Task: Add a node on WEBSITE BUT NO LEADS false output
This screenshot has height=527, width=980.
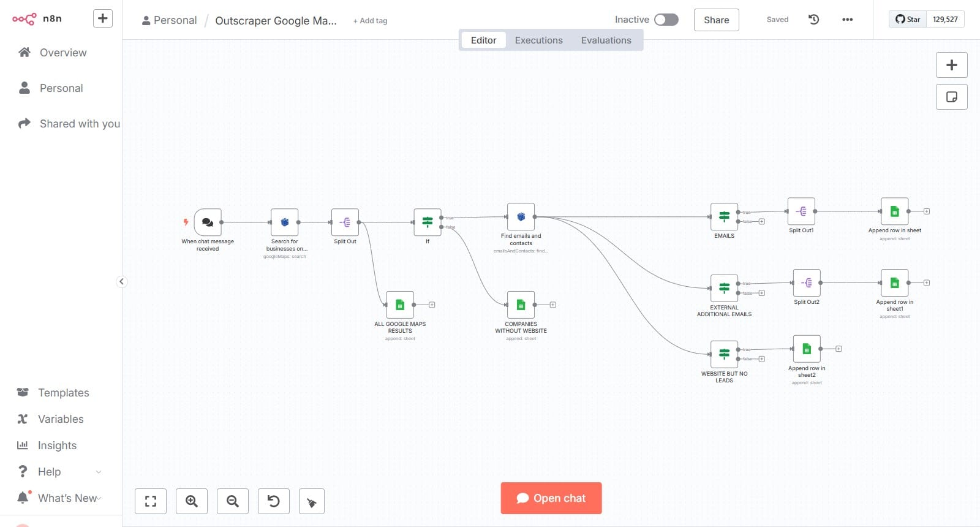Action: (762, 359)
